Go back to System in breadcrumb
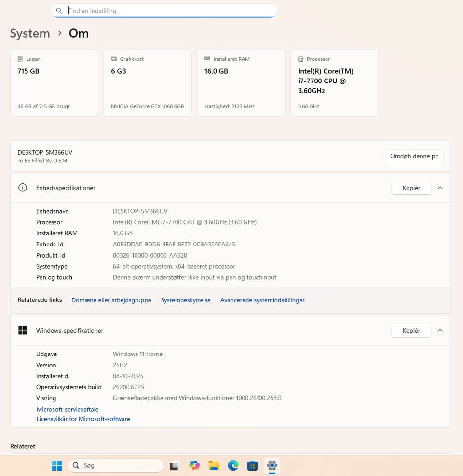This screenshot has height=476, width=463. [30, 33]
